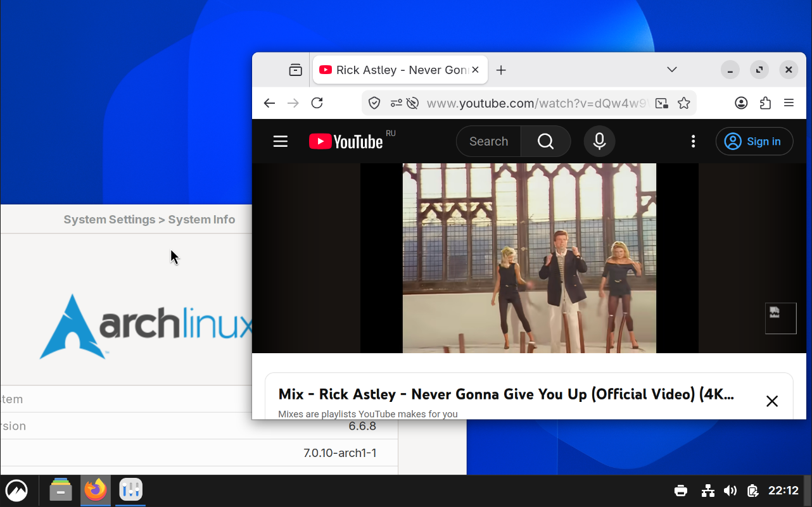Image resolution: width=812 pixels, height=507 pixels.
Task: Open the printer tray icon
Action: [681, 491]
